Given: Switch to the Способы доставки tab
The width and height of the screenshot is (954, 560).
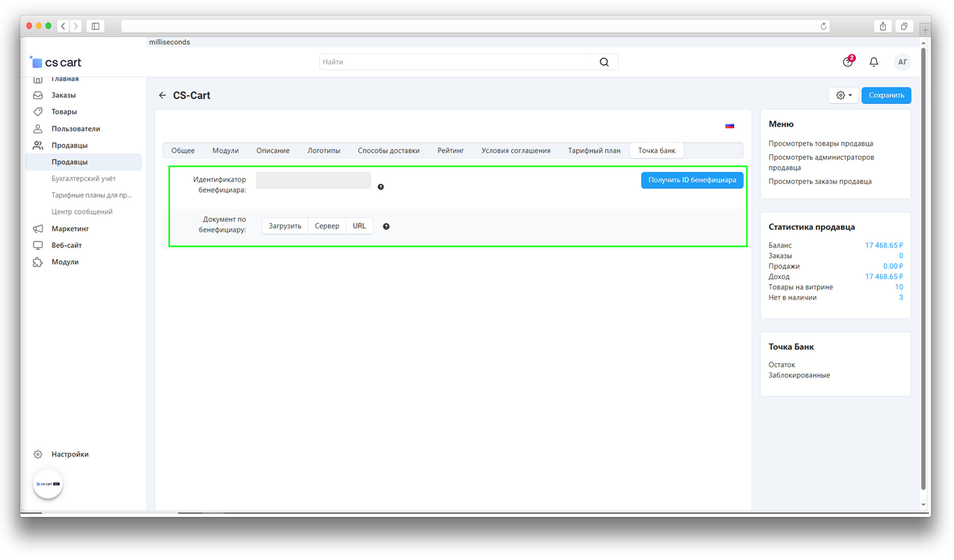Looking at the screenshot, I should pyautogui.click(x=388, y=151).
